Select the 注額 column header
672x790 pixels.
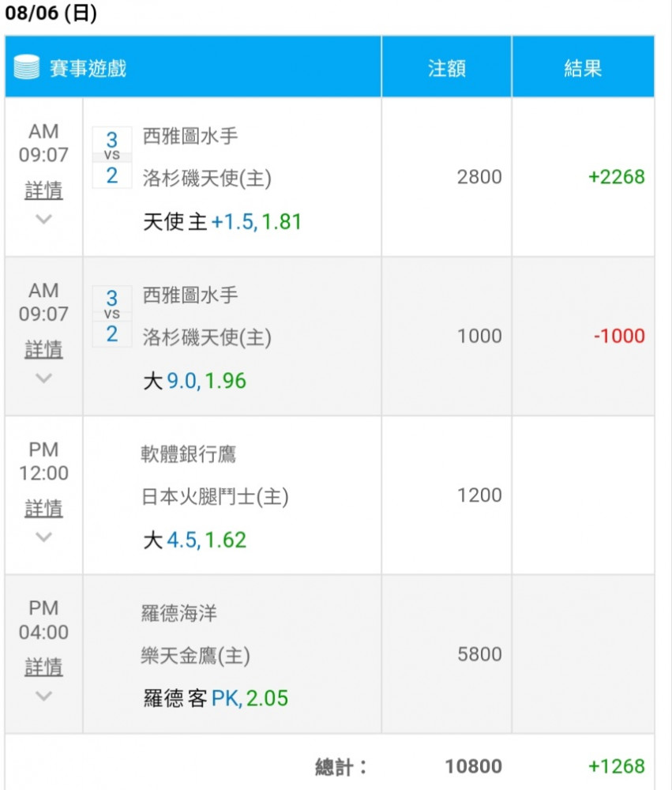point(447,67)
